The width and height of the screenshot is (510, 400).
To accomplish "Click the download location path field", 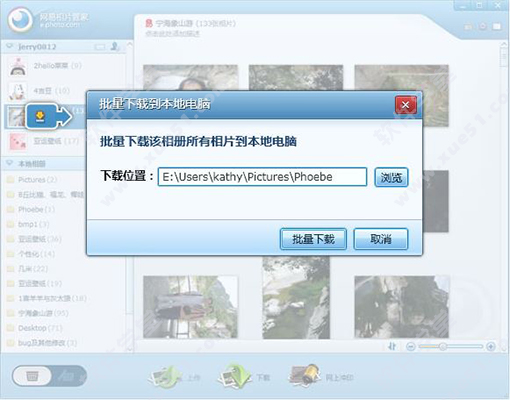I will (262, 177).
